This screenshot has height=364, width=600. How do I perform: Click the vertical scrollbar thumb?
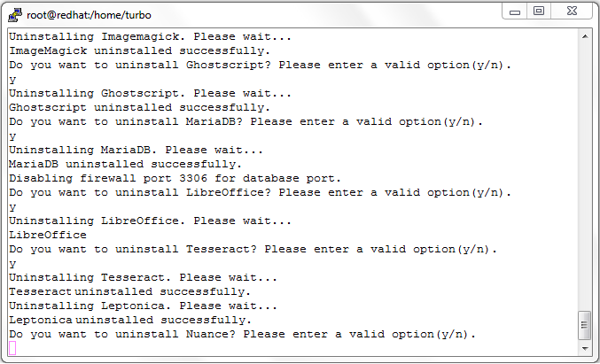click(x=585, y=325)
